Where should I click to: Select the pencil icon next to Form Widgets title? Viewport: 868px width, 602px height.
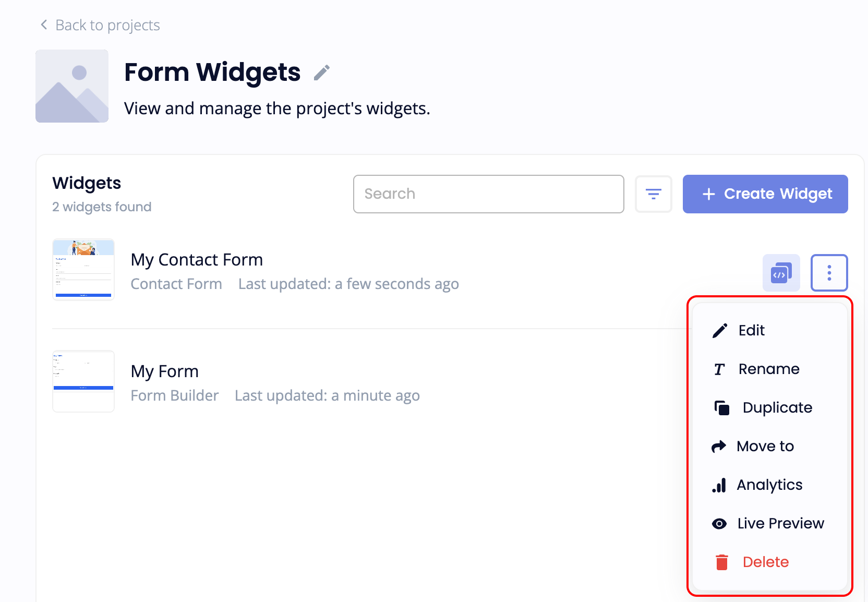[322, 72]
